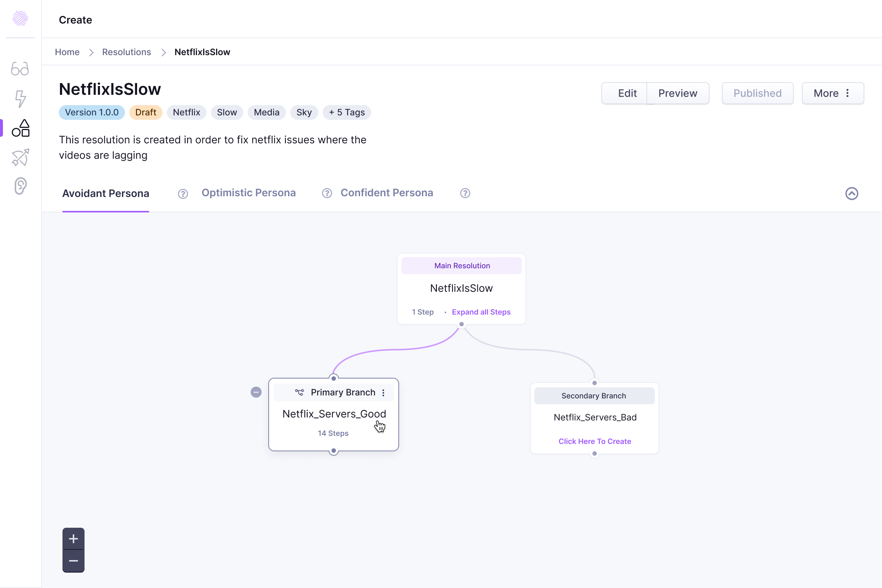The image size is (882, 588).
Task: Expand the + 5 Tags chip
Action: click(x=347, y=112)
